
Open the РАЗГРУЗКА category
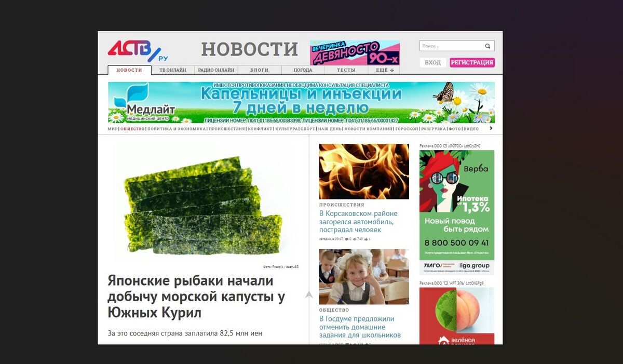(433, 129)
